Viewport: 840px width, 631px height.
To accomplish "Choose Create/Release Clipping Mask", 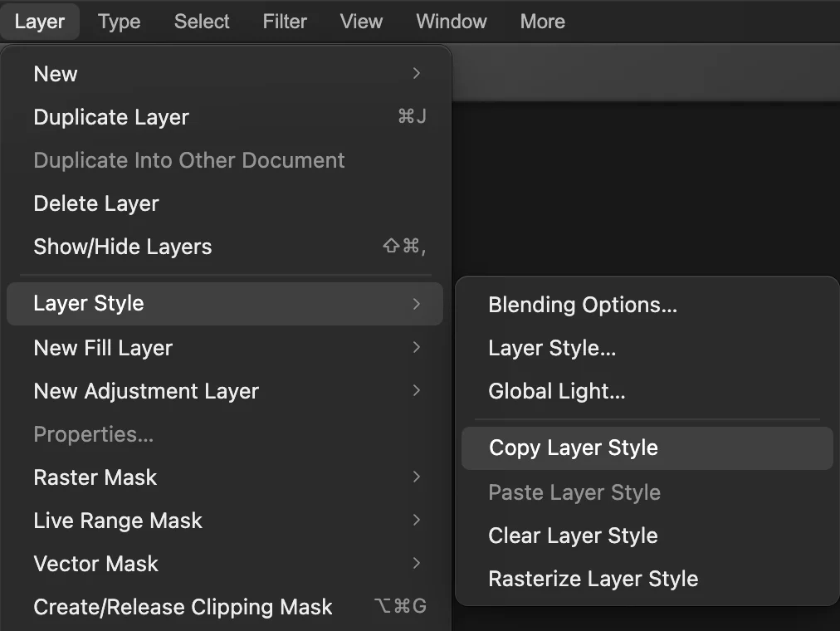I will (x=225, y=607).
